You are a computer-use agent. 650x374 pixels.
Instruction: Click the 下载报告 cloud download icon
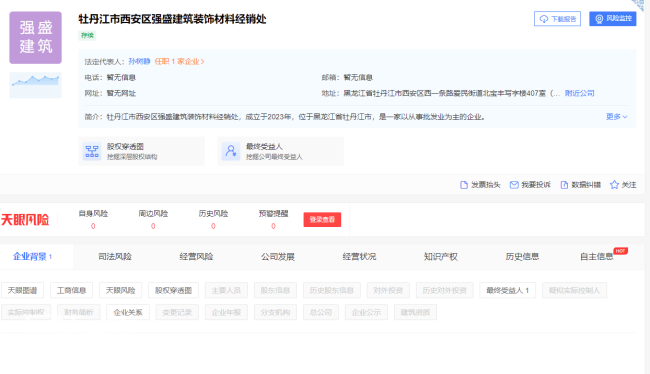(543, 19)
